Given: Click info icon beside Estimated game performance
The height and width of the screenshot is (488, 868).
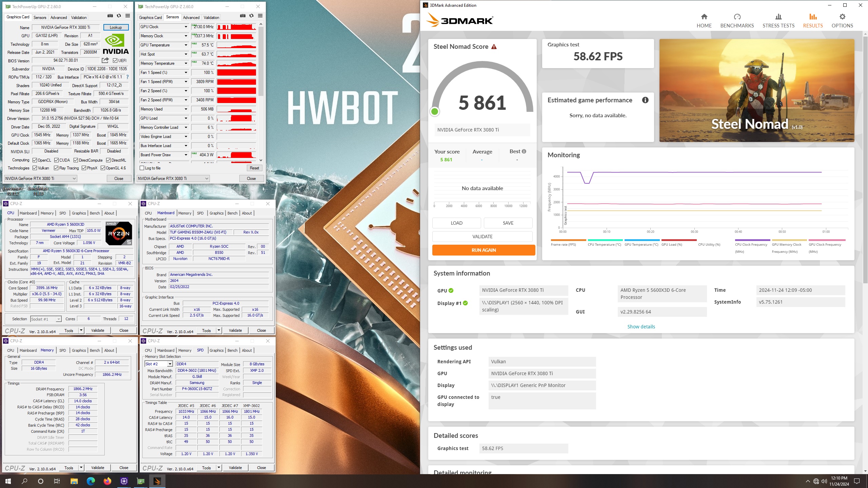Looking at the screenshot, I should 645,100.
